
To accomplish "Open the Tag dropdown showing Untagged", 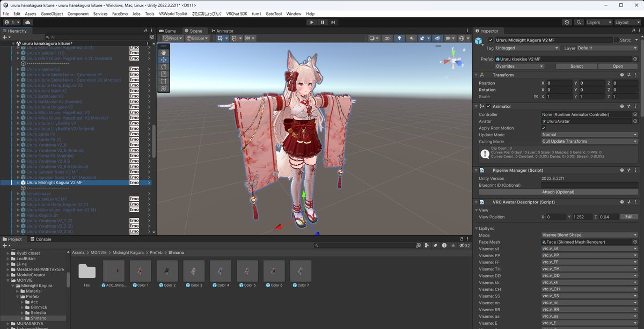I will click(528, 48).
